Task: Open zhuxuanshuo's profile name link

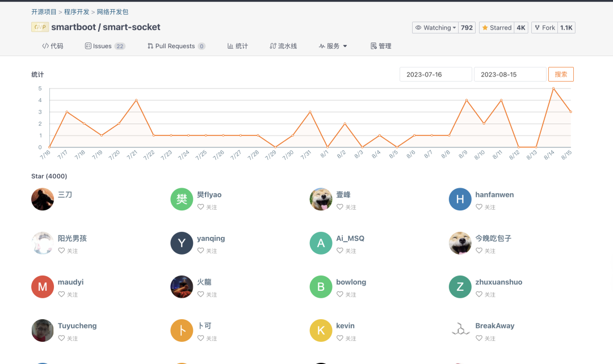Action: click(x=498, y=282)
